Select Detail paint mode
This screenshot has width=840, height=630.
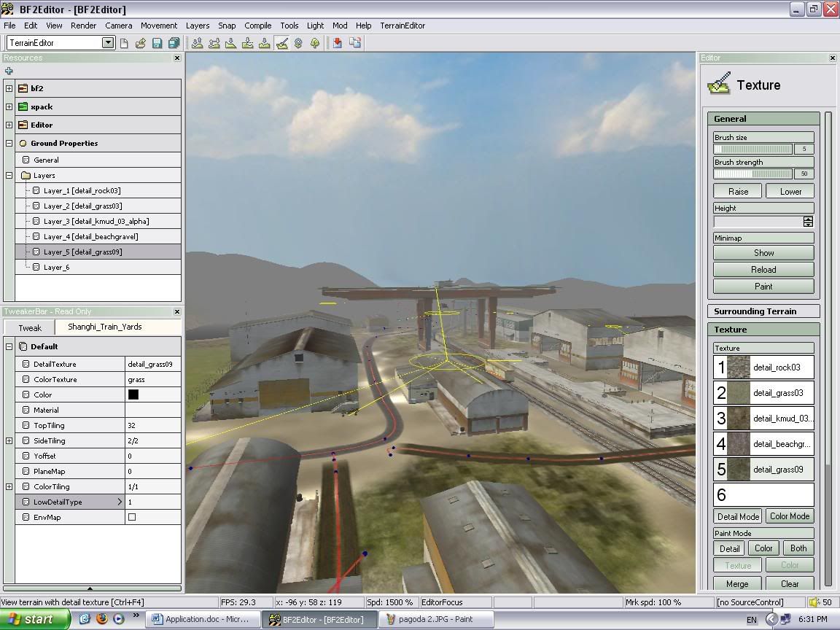click(729, 548)
